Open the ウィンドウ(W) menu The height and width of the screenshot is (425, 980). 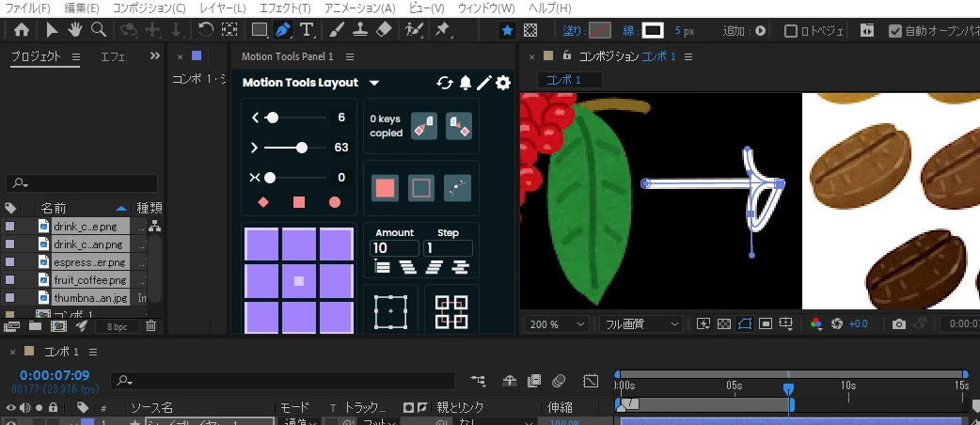click(486, 8)
